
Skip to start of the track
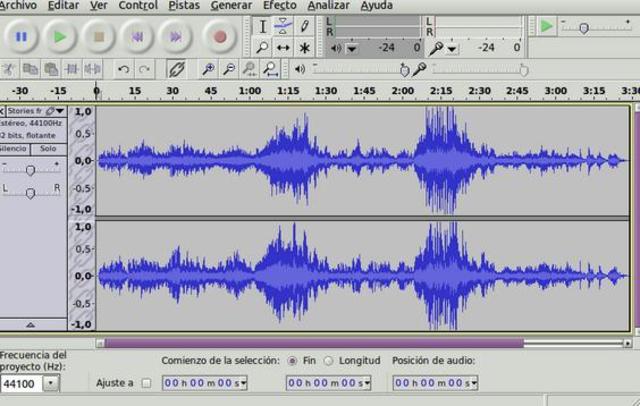click(x=138, y=37)
